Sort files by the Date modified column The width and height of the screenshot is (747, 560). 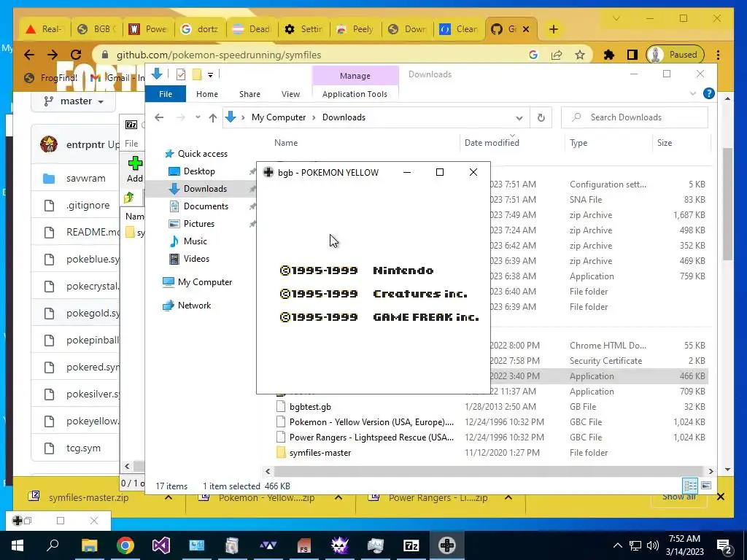click(492, 142)
